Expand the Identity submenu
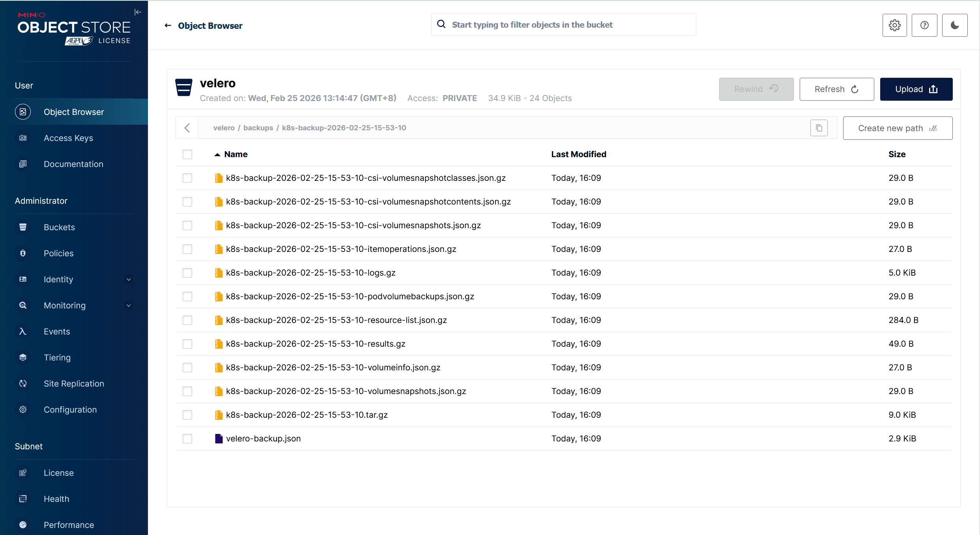980x535 pixels. point(129,280)
